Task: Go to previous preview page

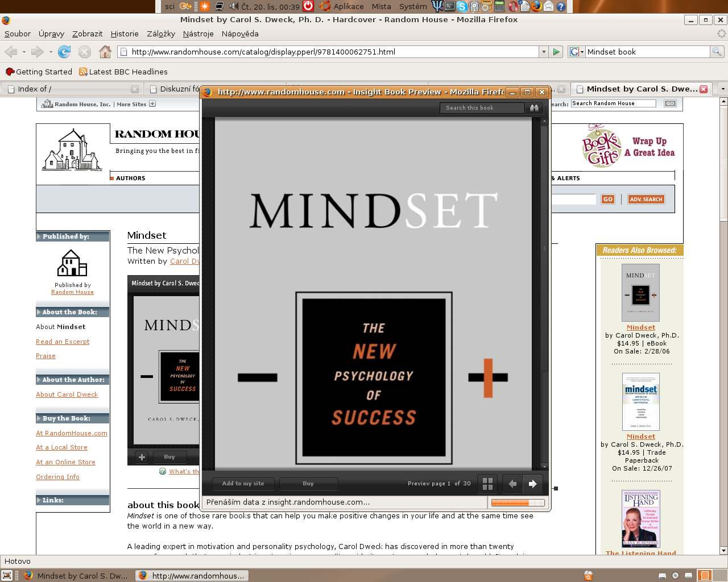Action: coord(512,484)
